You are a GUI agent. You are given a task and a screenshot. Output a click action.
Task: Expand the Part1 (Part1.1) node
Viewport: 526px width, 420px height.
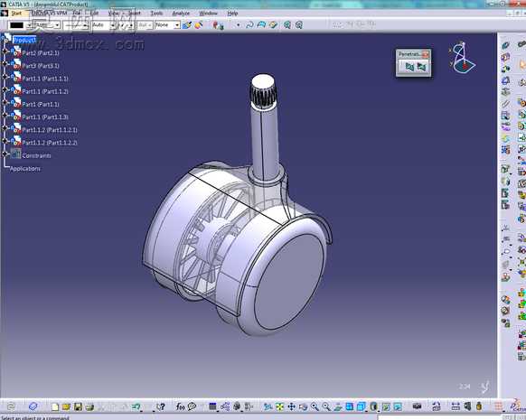click(5, 102)
